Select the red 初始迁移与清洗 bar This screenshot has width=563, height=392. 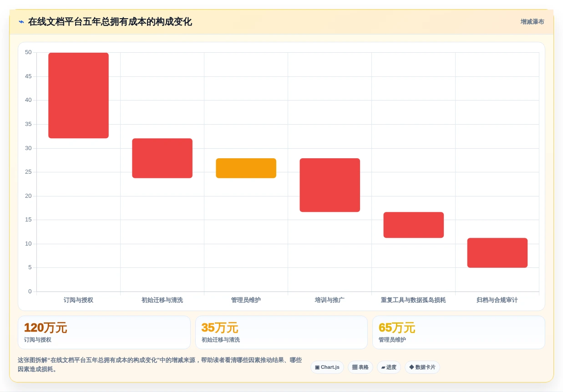[x=162, y=158]
